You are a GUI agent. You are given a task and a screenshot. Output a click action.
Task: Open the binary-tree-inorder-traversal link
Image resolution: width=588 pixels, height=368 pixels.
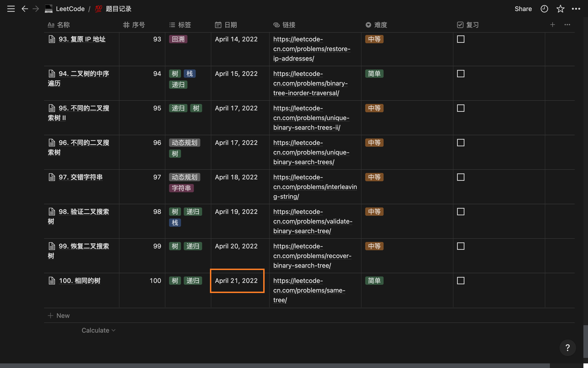pos(311,83)
